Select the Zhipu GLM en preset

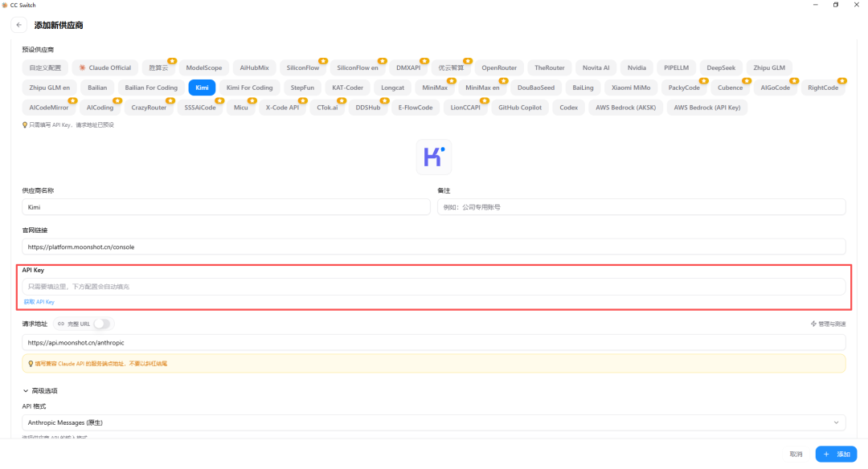[x=49, y=88]
